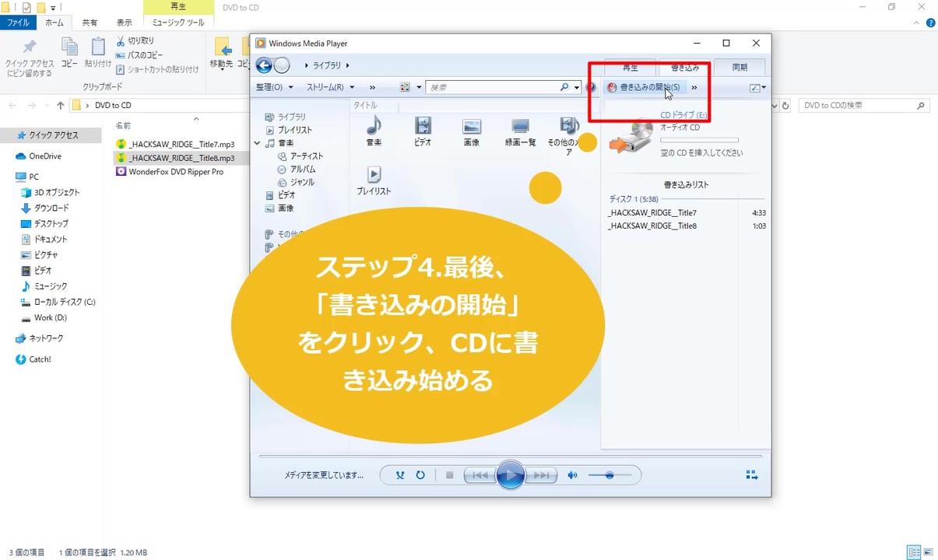Open the プレイリスト icon in library pane
This screenshot has width=938, height=560.
click(374, 180)
